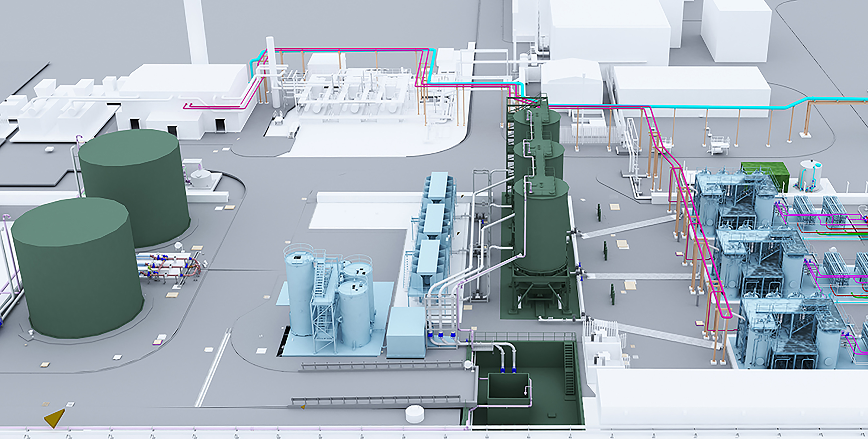The height and width of the screenshot is (439, 868).
Task: Click the tall white chimney stack
Action: (196, 30)
